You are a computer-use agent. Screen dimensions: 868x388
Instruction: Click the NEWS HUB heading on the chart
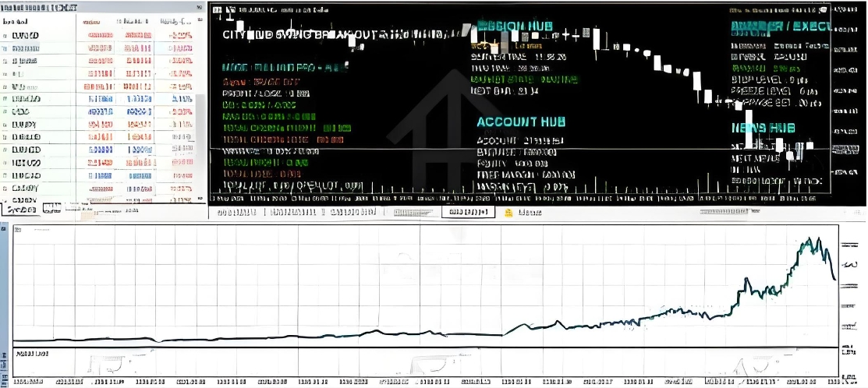tap(763, 129)
